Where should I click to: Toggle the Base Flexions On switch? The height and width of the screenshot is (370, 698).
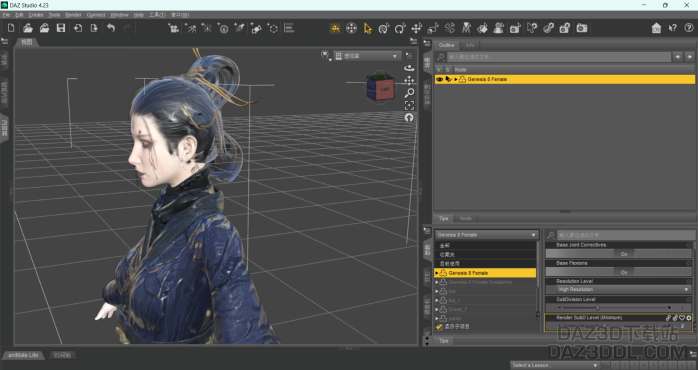coord(619,272)
